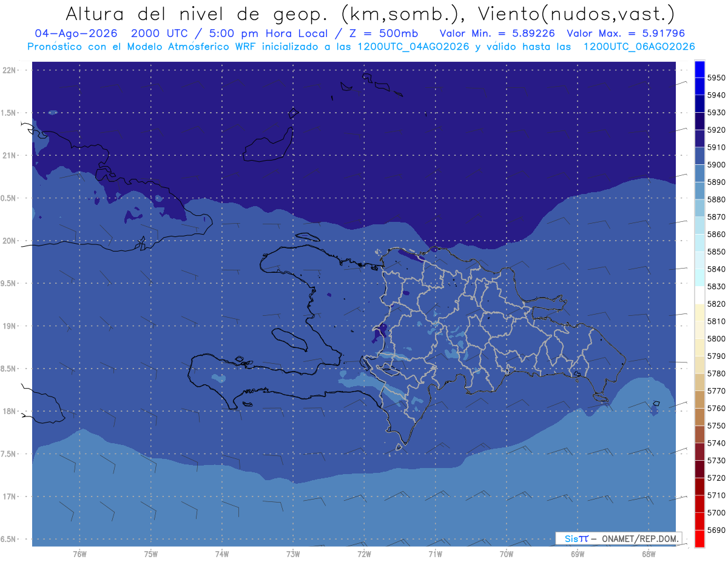Pick the color bar segment between 5800 and 5810
Screen dimensions: 728x562
pyautogui.click(x=699, y=330)
